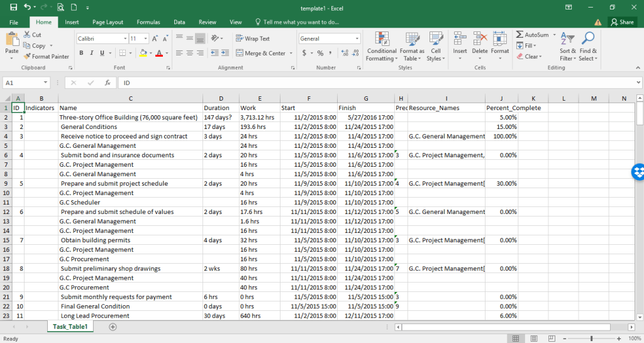Image resolution: width=644 pixels, height=343 pixels.
Task: Switch to the Data tab
Action: (x=179, y=22)
